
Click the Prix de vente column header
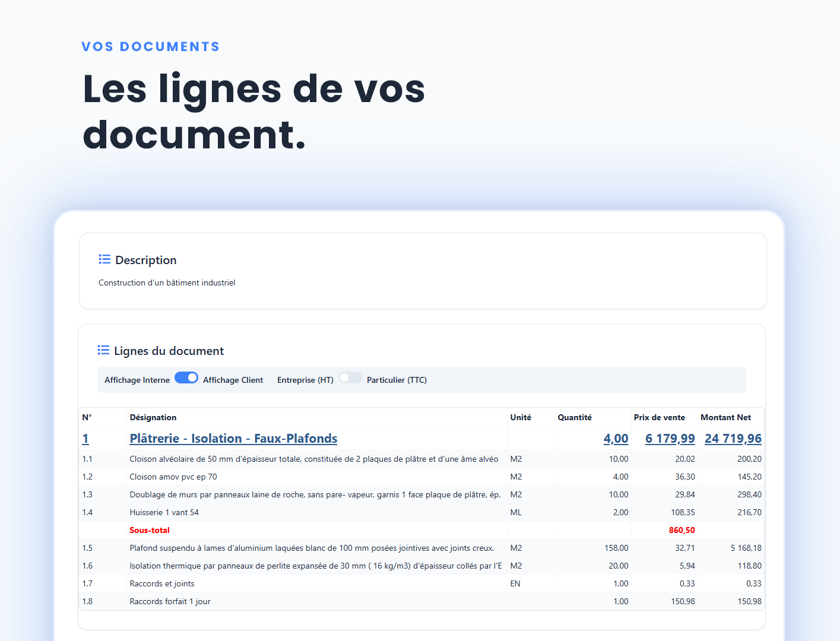coord(660,417)
